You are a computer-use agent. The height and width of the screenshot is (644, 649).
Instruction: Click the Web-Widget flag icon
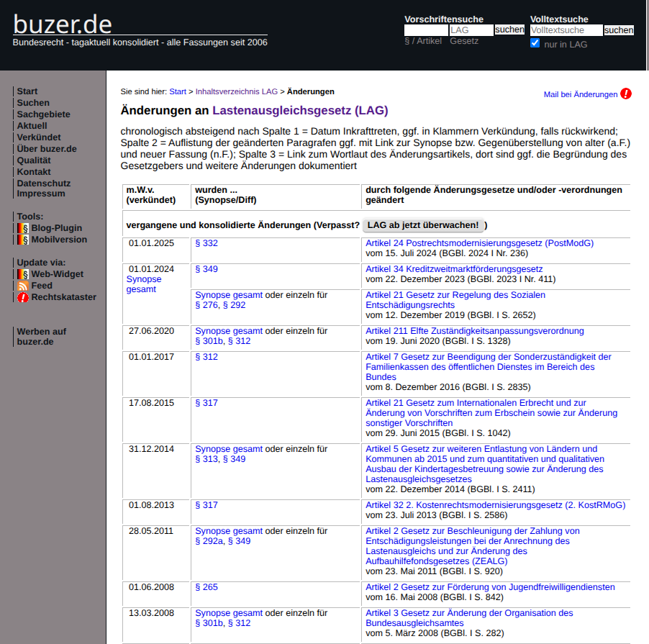tap(23, 274)
